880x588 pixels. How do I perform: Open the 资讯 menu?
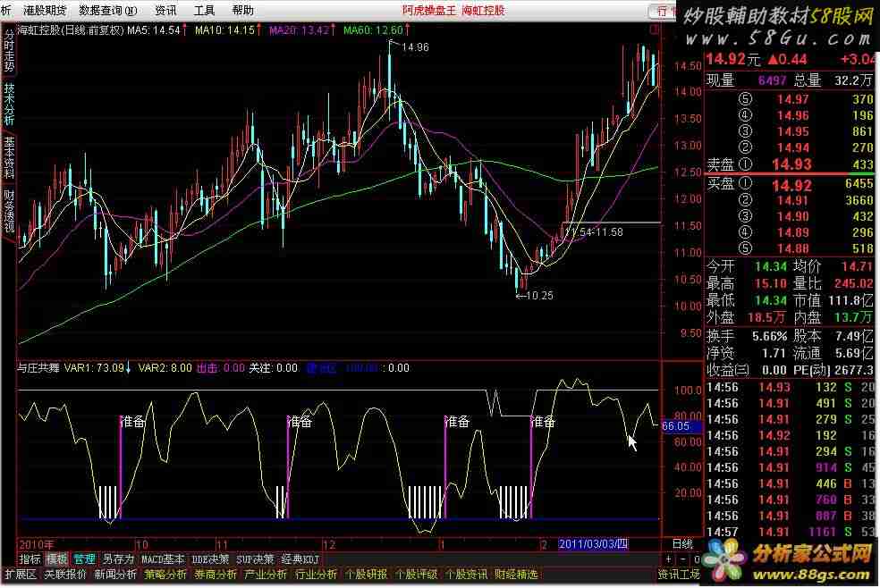pyautogui.click(x=165, y=11)
